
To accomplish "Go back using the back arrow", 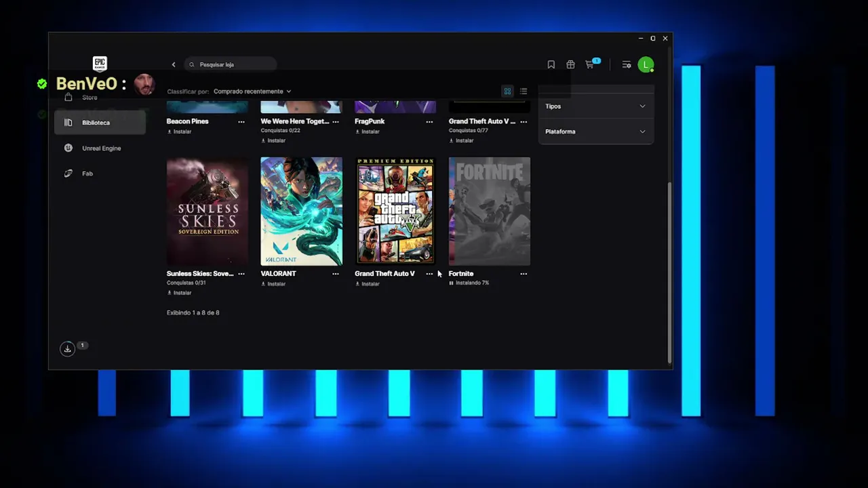I will click(x=174, y=64).
